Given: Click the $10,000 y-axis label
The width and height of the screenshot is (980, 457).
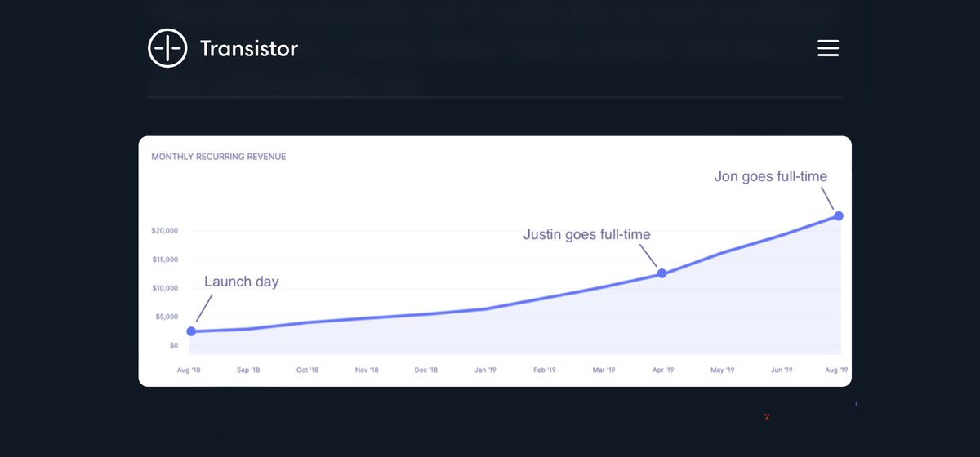Looking at the screenshot, I should coord(165,288).
